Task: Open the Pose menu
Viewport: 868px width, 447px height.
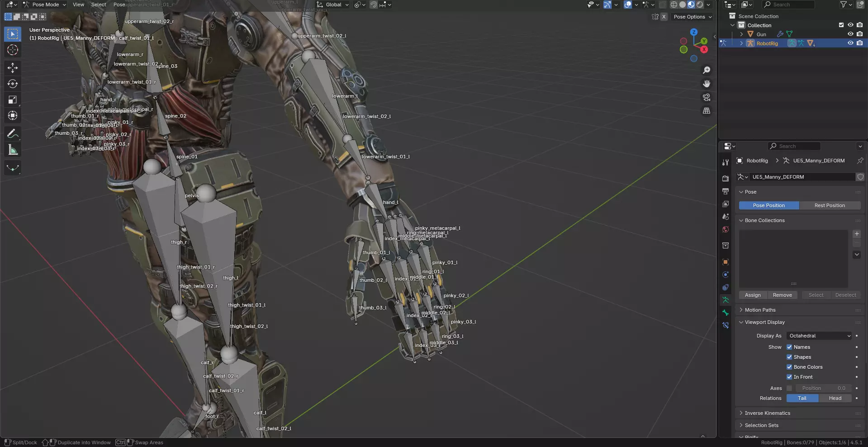Action: click(x=119, y=5)
